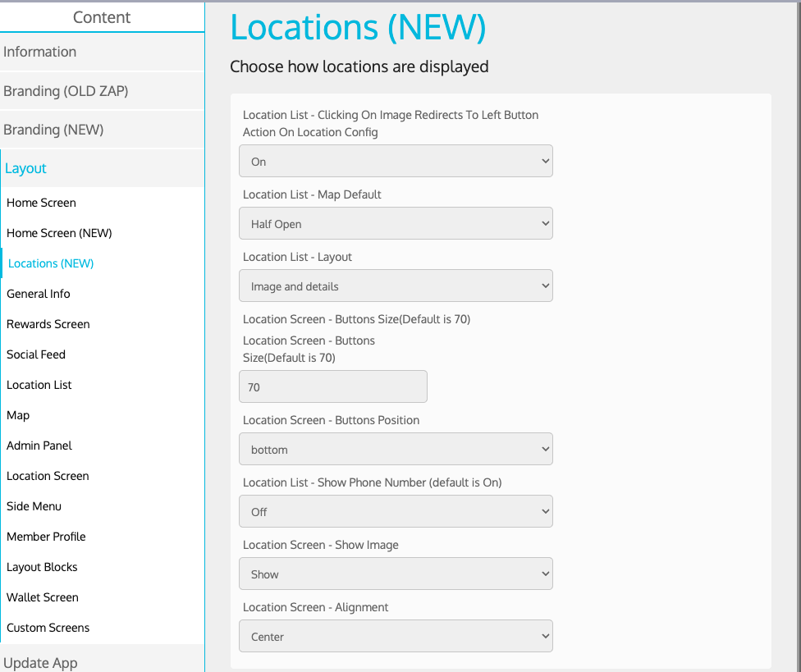Image resolution: width=801 pixels, height=672 pixels.
Task: Click the Buttons Size input field containing 70
Action: [333, 386]
